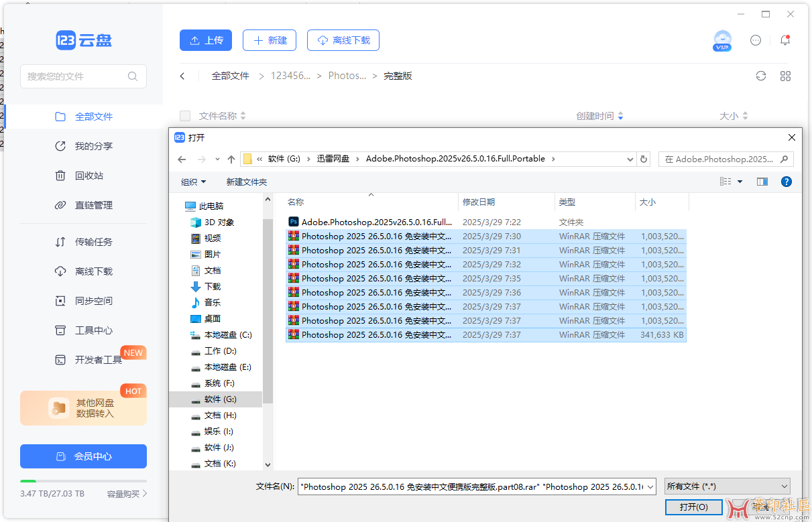Image resolution: width=812 pixels, height=522 pixels.
Task: Open 回收站 in the sidebar
Action: (84, 176)
